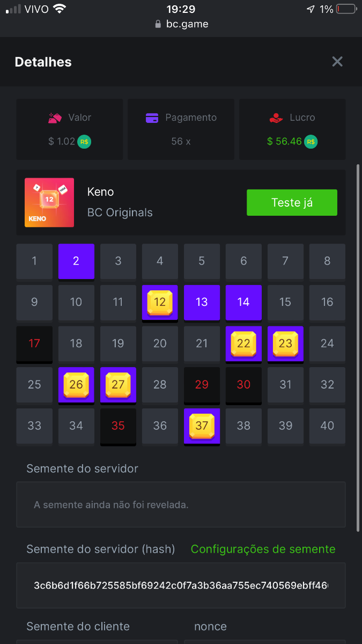The width and height of the screenshot is (362, 644).
Task: Toggle selected Keno tile 13
Action: click(x=202, y=302)
